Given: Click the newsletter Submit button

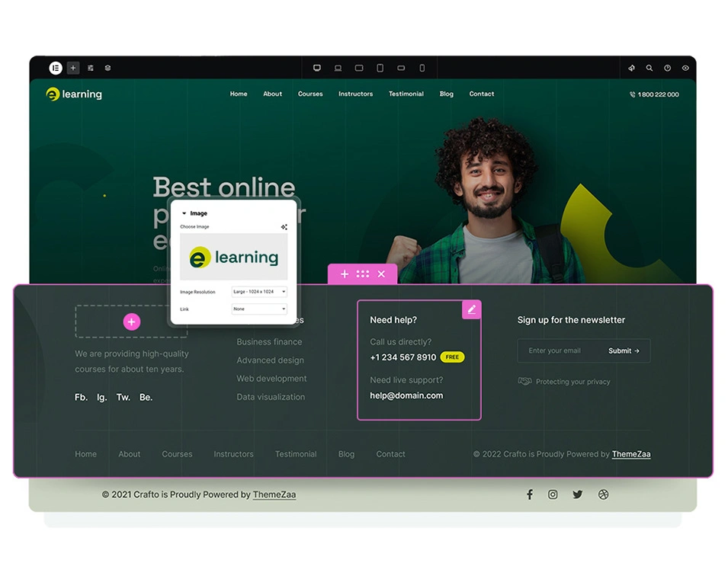Looking at the screenshot, I should tap(624, 351).
